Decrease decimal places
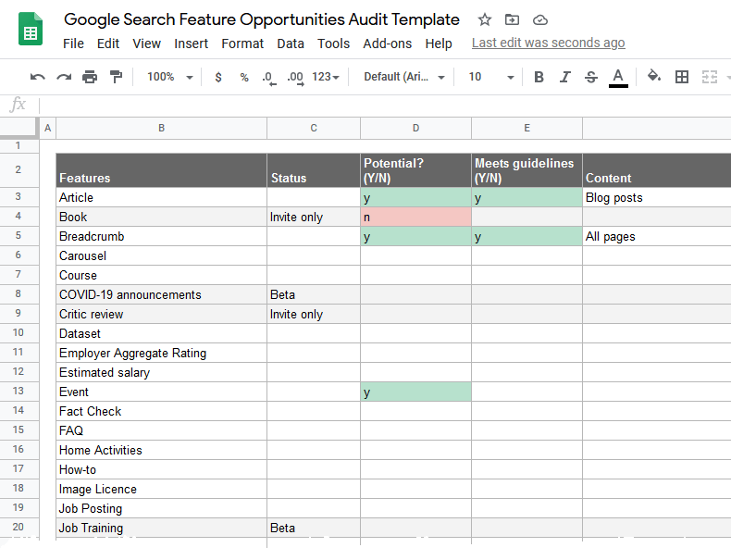Screen dimensions: 731x560 [x=269, y=78]
